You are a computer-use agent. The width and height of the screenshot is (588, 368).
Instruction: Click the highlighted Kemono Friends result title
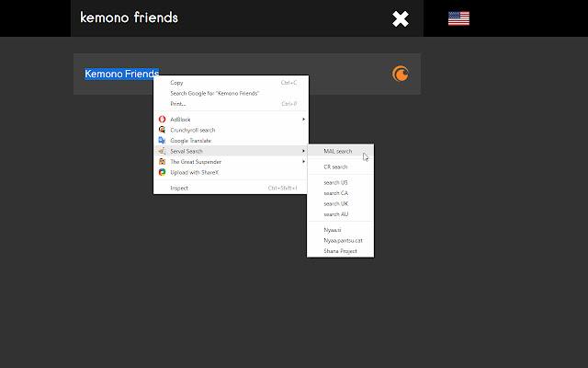(x=122, y=74)
